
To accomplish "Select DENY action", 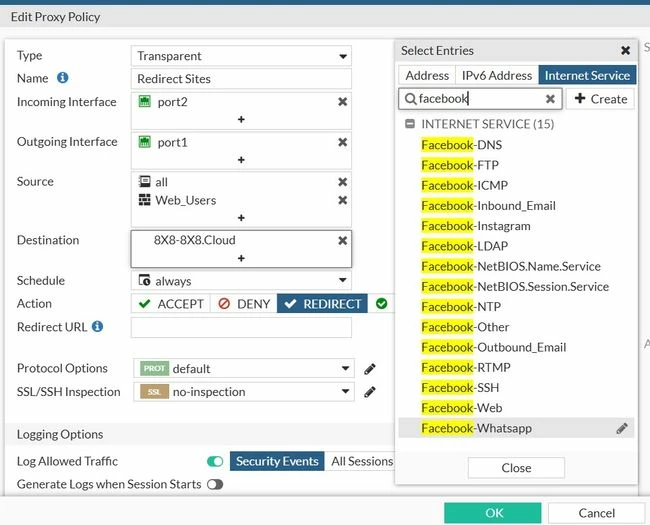I will (x=244, y=304).
